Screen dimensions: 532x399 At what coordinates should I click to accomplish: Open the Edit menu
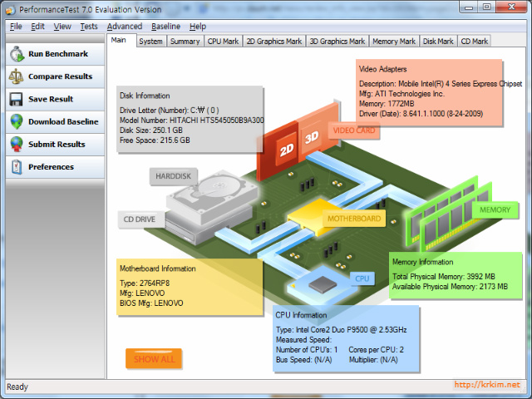coord(37,27)
